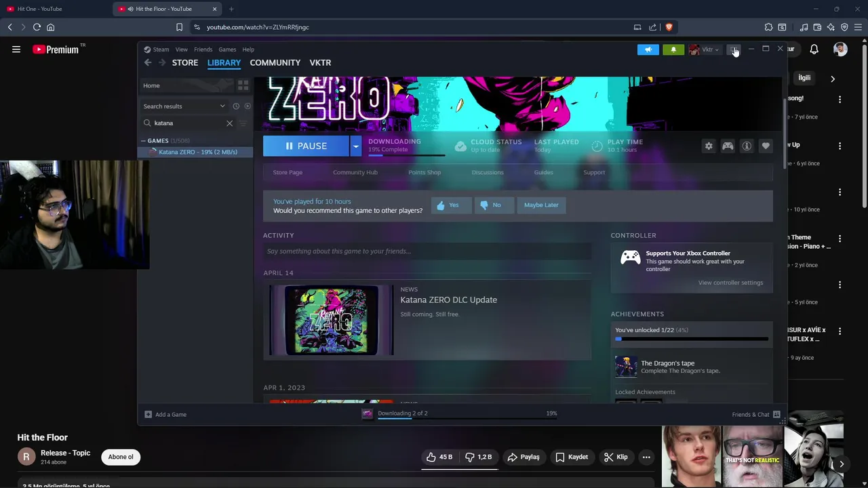Open Support link
The image size is (868, 488).
(594, 172)
